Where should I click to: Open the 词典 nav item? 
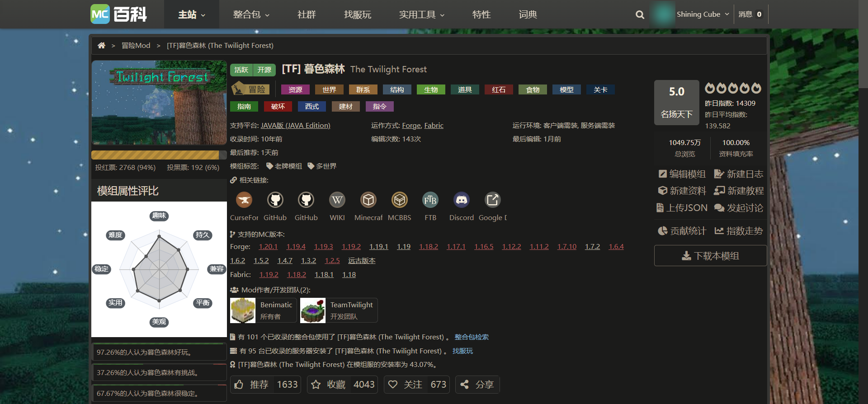coord(528,14)
